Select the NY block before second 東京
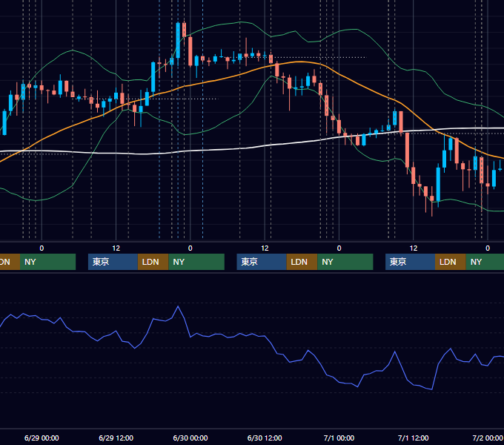504x445 pixels. 196,262
